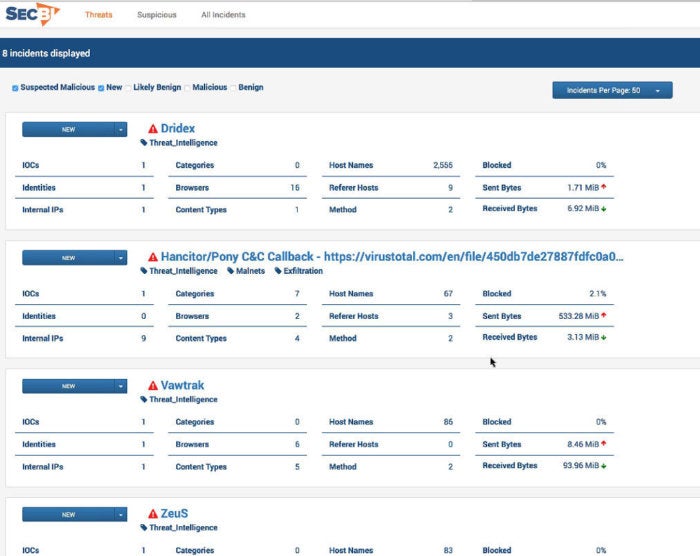Viewport: 700px width, 556px height.
Task: Click Host Names value 2,555 for Dridex
Action: click(x=443, y=165)
